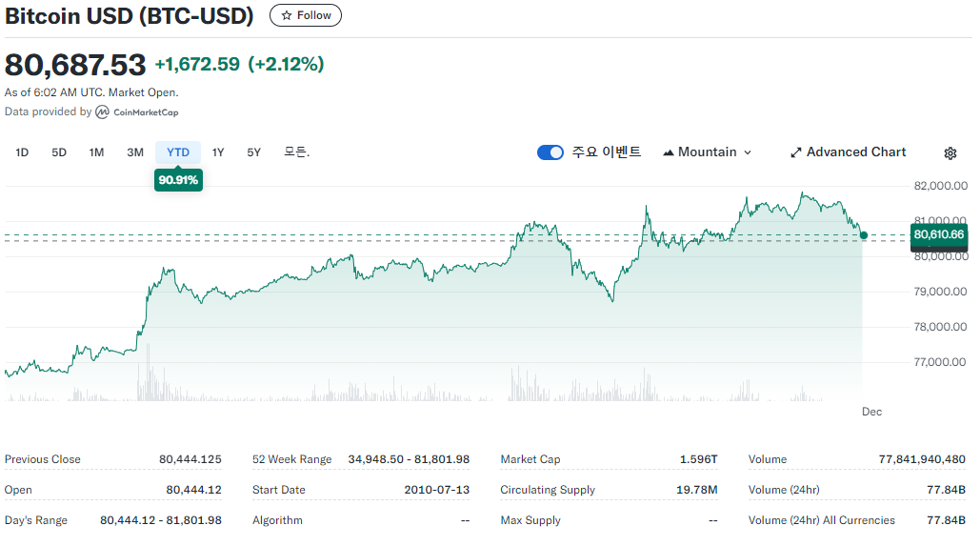This screenshot has height=546, width=980.
Task: Click the Previous Close label
Action: click(43, 459)
